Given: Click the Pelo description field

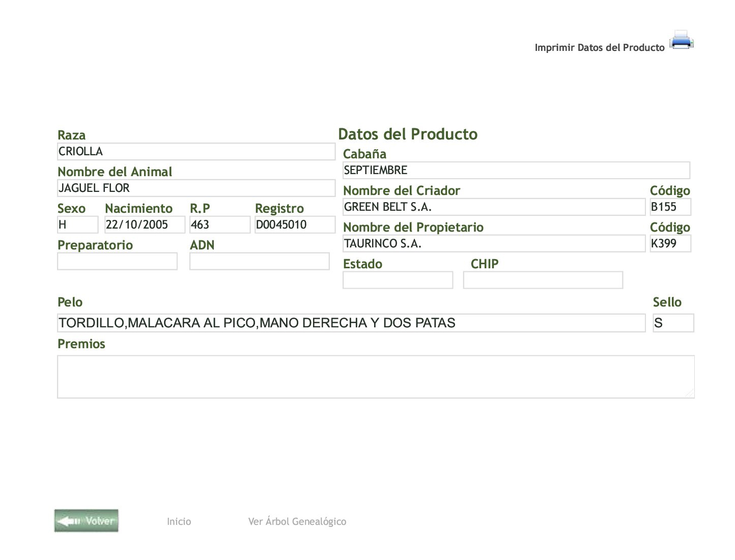Looking at the screenshot, I should 351,323.
